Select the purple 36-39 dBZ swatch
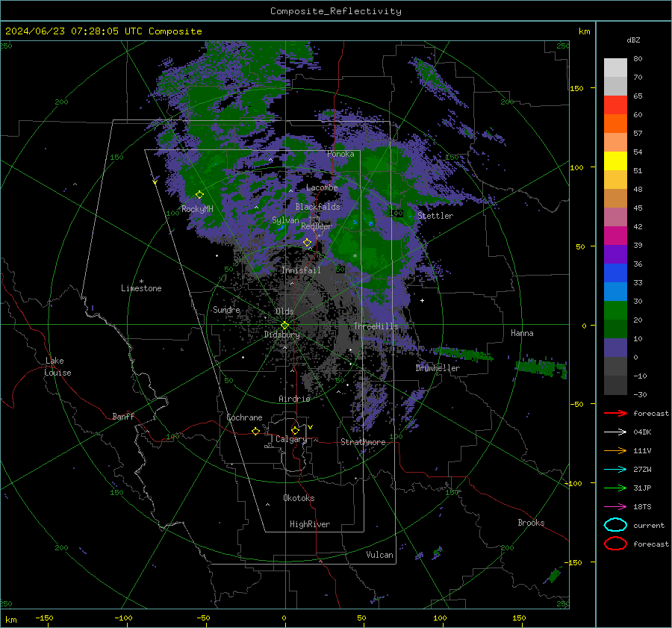 coord(615,255)
